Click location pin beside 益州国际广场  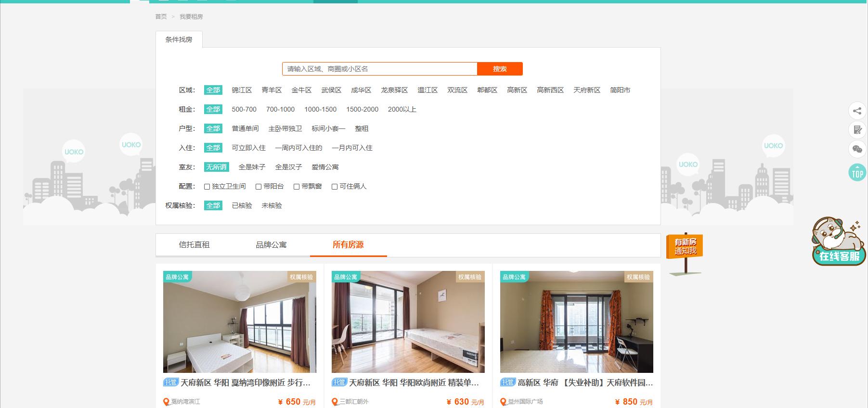(504, 402)
